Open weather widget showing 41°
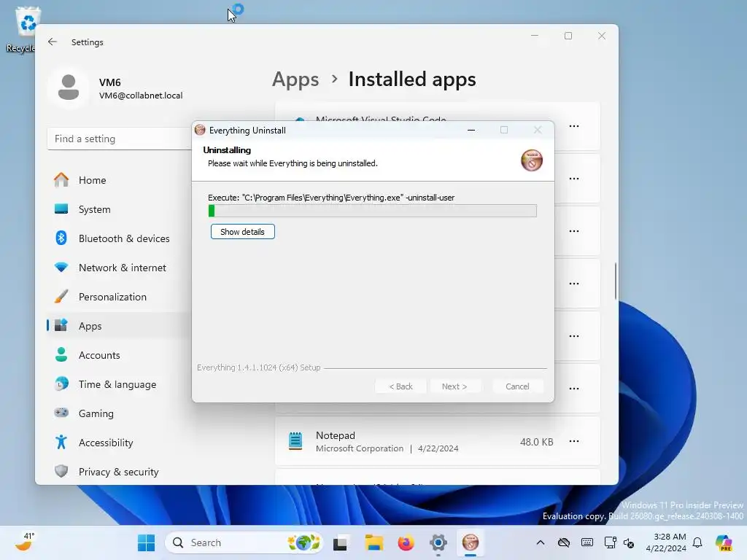 pos(24,542)
